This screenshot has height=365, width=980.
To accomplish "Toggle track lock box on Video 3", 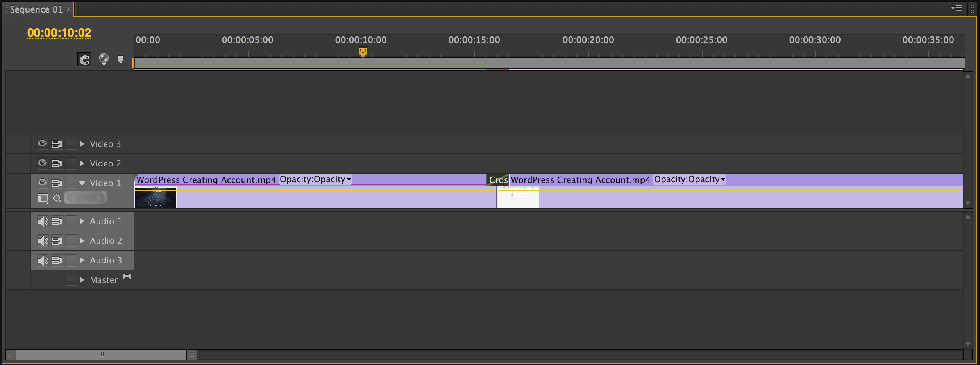I will [71, 144].
